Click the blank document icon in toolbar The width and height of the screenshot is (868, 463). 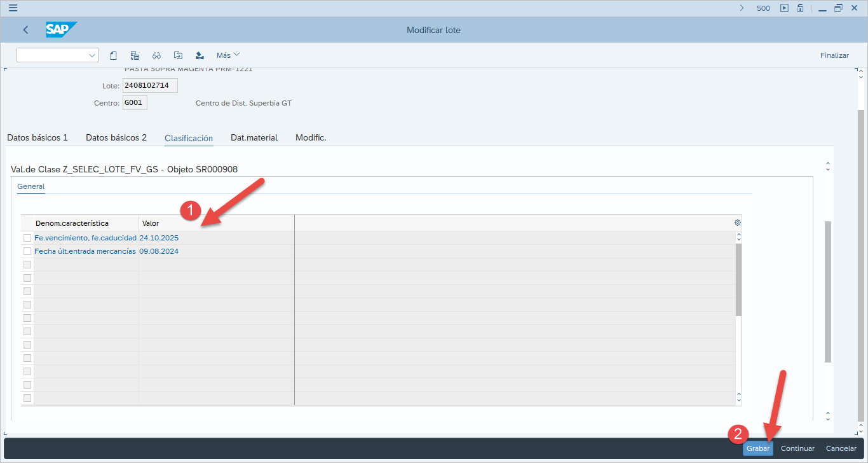click(113, 55)
